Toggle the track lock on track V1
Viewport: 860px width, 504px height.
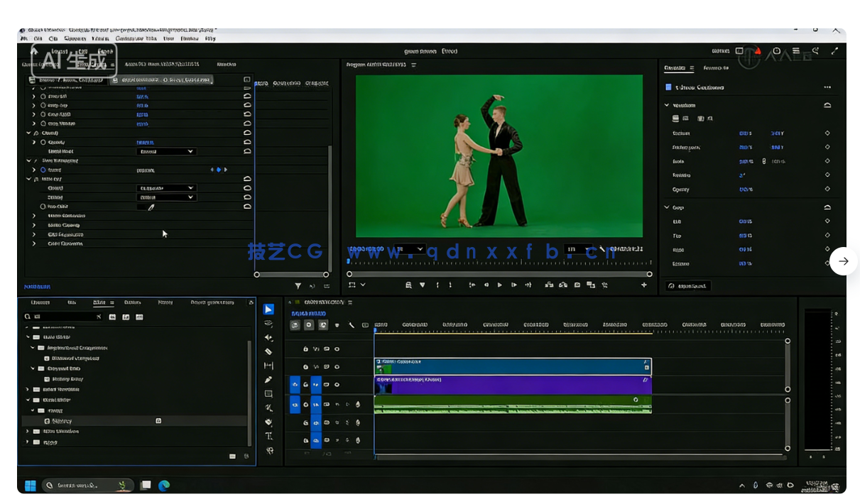[305, 384]
